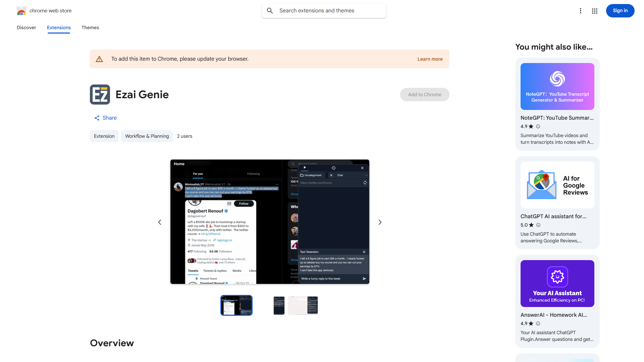Show previous screenshot with left arrow
Screen dimensions: 644x362
[x=160, y=222]
